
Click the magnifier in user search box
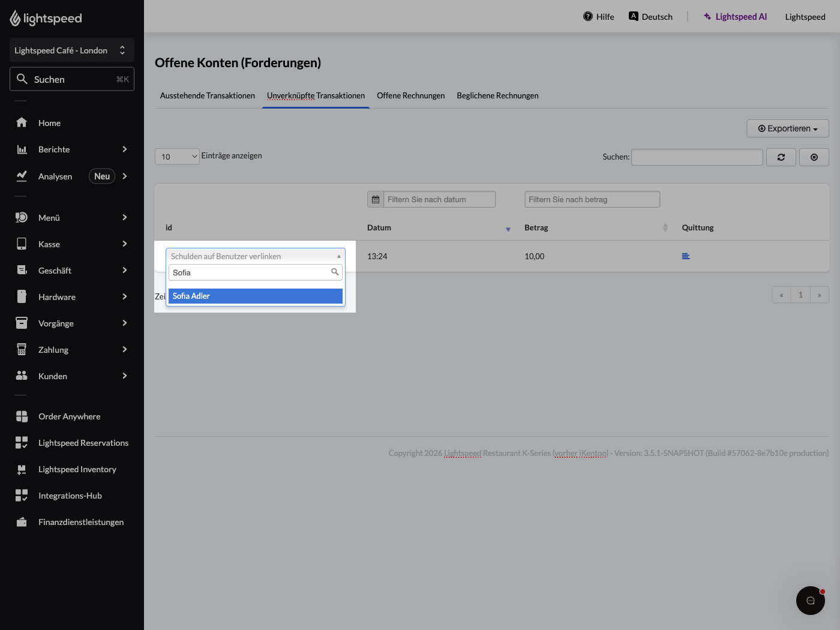tap(335, 272)
